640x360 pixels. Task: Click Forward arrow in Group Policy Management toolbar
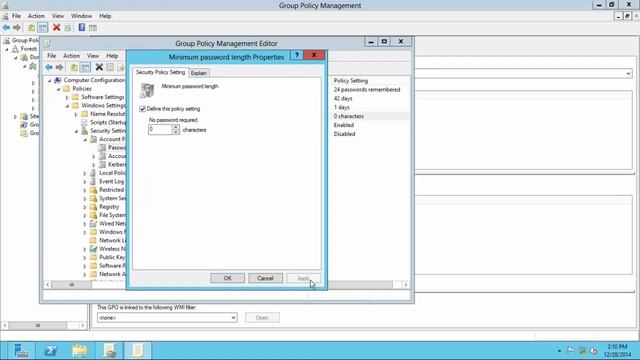click(17, 28)
